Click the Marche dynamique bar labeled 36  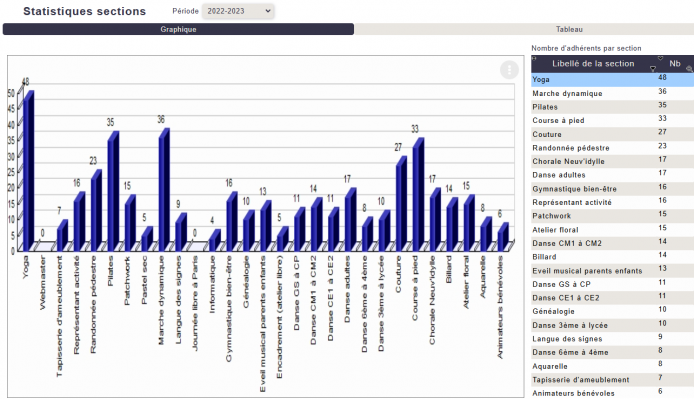pos(164,190)
